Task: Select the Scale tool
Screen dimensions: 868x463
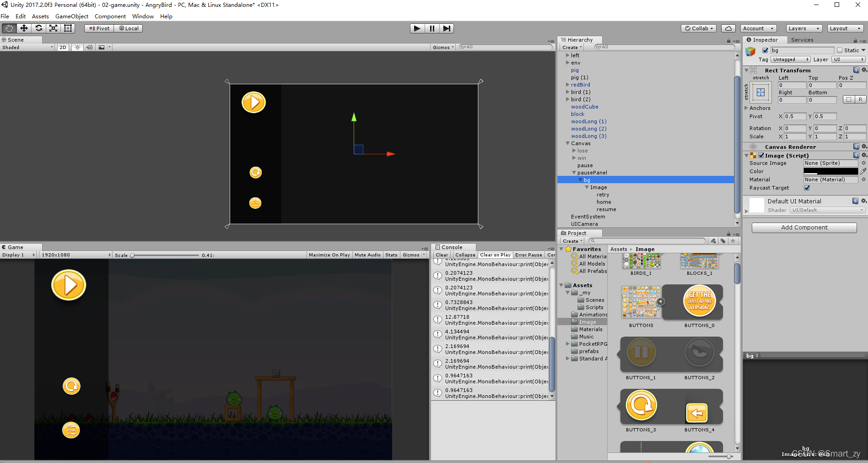Action: coord(53,28)
